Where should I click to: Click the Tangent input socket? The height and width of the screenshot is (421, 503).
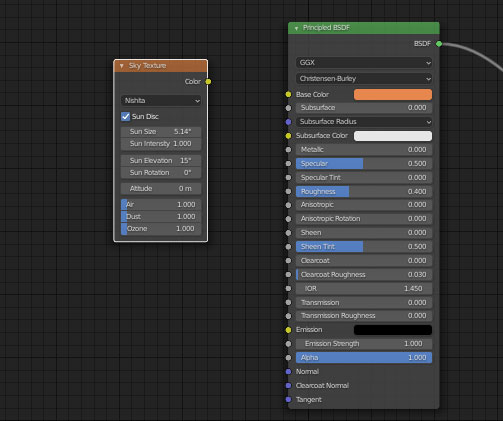coord(288,400)
